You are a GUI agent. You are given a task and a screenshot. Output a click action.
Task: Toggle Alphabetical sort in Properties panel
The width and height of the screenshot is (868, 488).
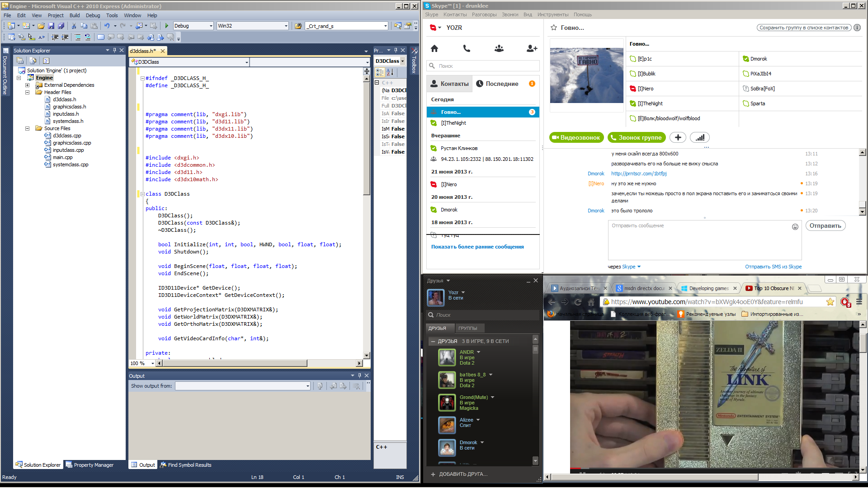coord(390,72)
